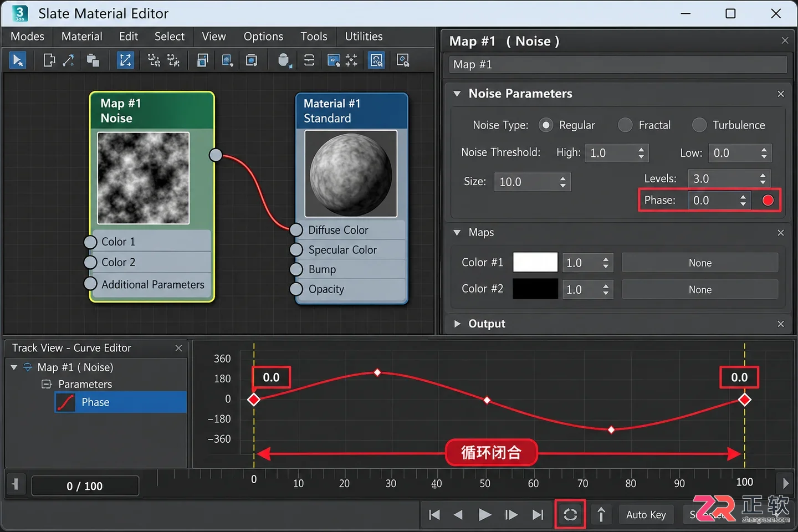Image resolution: width=798 pixels, height=532 pixels.
Task: Select the Fractal noise type
Action: coord(625,125)
